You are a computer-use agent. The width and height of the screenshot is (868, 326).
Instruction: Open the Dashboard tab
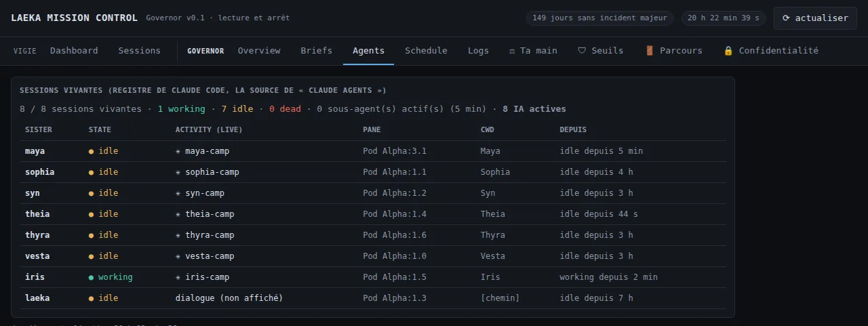click(74, 51)
